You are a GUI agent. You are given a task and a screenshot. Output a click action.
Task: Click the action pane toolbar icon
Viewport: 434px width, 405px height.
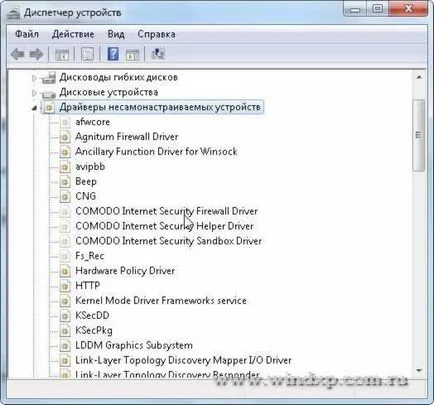tap(132, 54)
